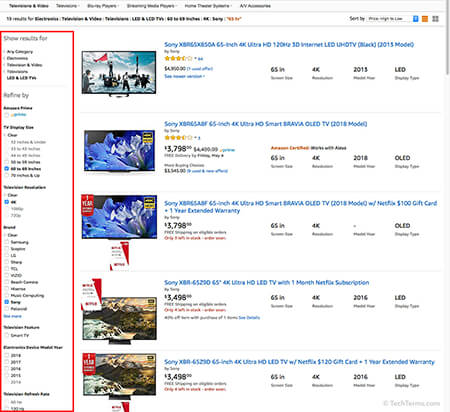450x412 pixels.
Task: Open Streaming Media Players nav menu
Action: point(152,6)
